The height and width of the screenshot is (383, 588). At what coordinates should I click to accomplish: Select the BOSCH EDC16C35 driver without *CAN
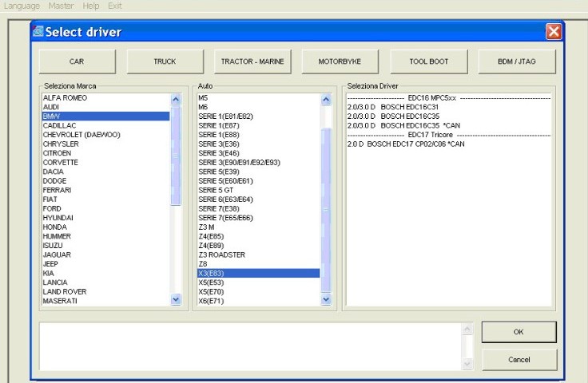[x=448, y=116]
